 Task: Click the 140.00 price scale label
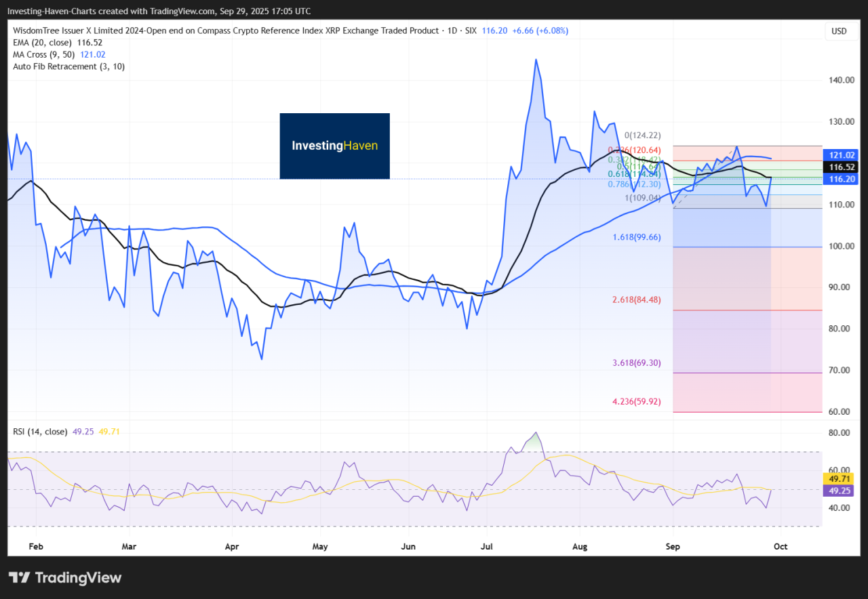point(840,80)
